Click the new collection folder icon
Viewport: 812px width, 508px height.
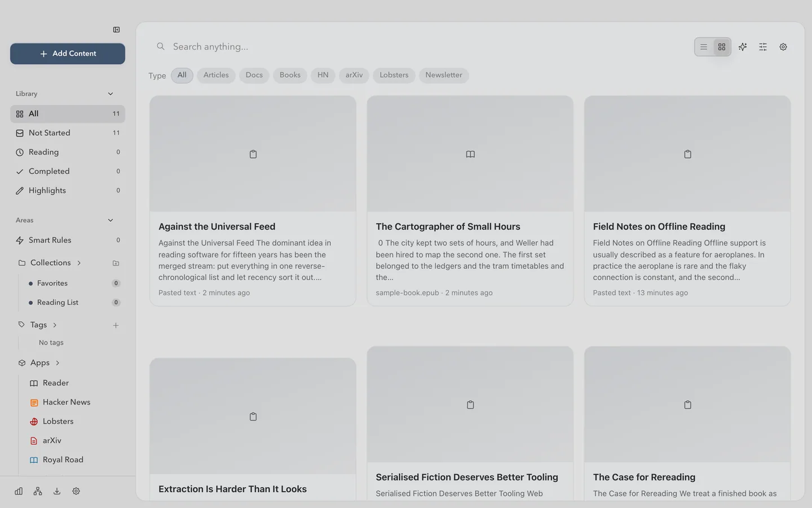(x=116, y=263)
